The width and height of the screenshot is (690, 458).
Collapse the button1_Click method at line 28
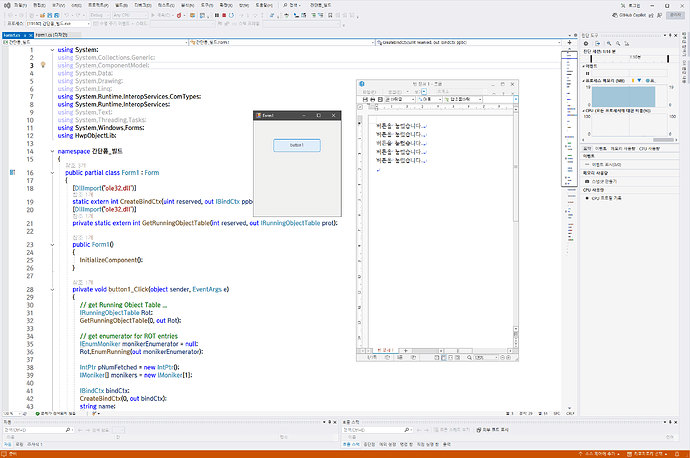pos(52,289)
